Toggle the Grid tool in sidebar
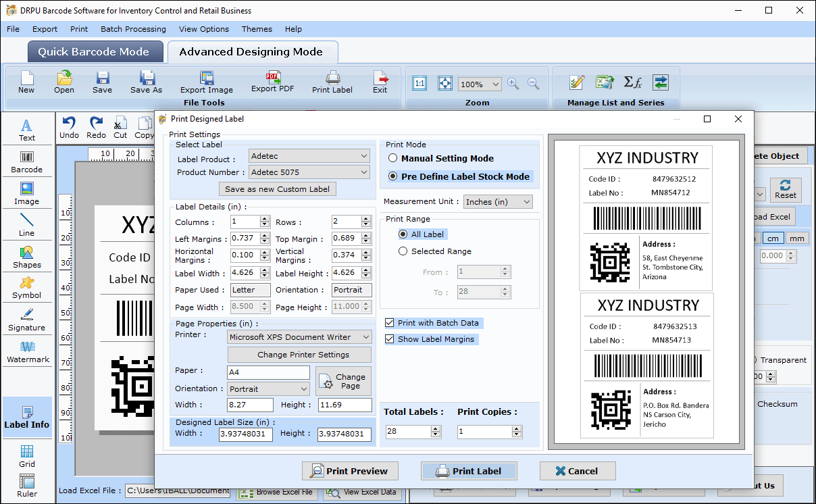The image size is (816, 504). tap(27, 457)
